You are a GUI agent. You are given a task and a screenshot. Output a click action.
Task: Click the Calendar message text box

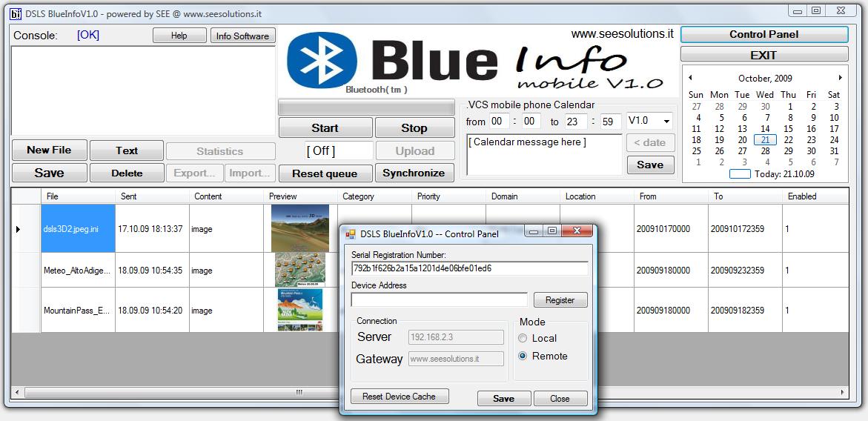point(545,154)
